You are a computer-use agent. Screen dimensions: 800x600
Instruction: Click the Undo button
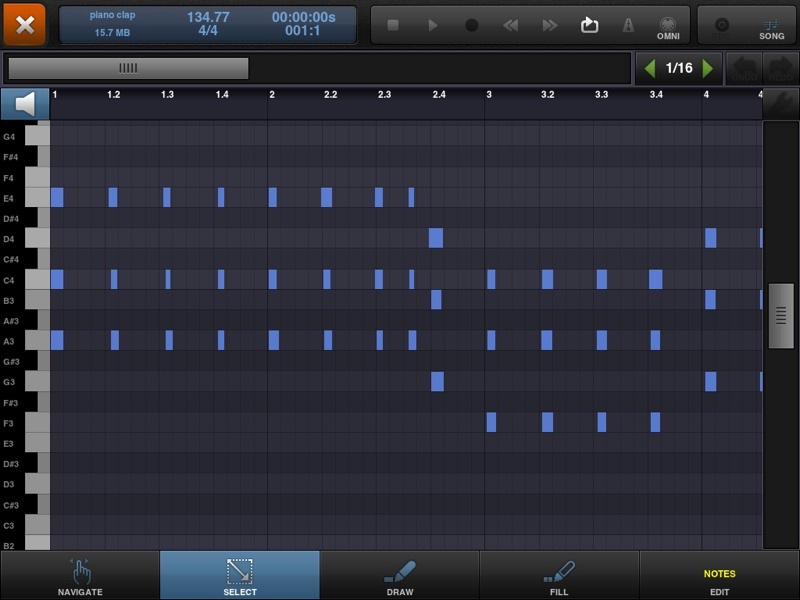click(x=744, y=68)
